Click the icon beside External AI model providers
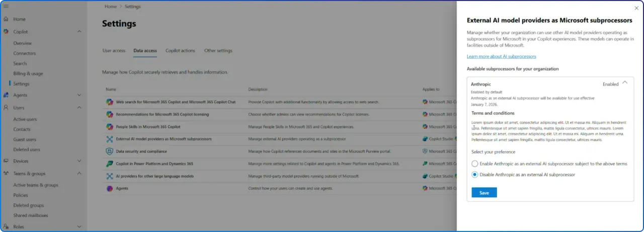Screen dimensions: 644x232 coord(109,139)
